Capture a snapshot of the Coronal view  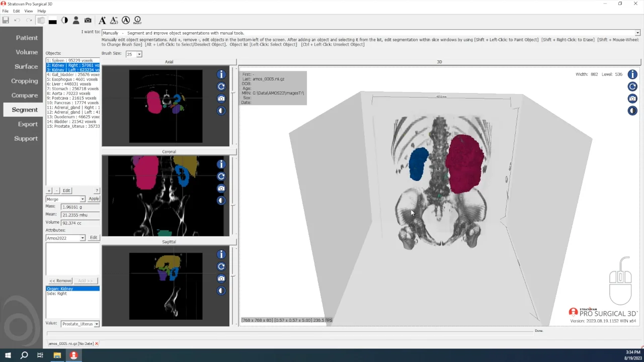221,189
